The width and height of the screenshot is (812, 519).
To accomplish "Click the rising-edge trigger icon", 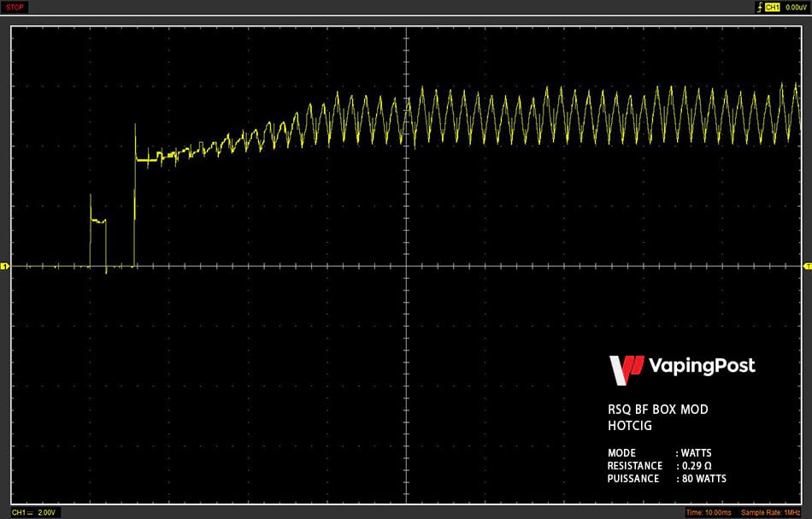I will pyautogui.click(x=759, y=7).
